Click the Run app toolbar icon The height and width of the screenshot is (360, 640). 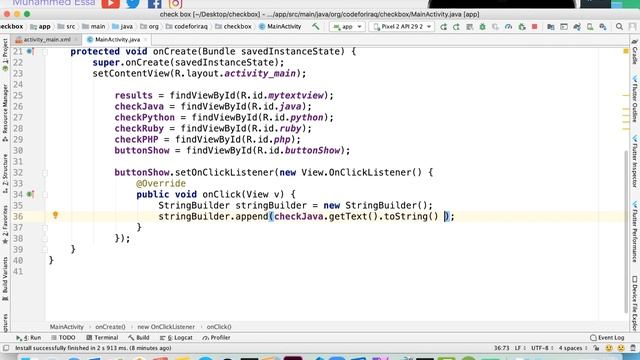pyautogui.click(x=443, y=27)
